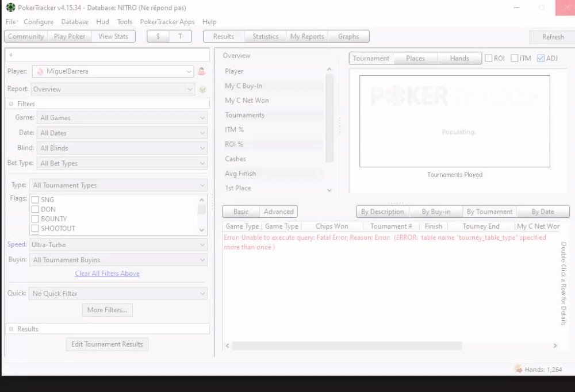Switch to the Advanced view
Viewport: 575px width, 392px height.
point(278,212)
